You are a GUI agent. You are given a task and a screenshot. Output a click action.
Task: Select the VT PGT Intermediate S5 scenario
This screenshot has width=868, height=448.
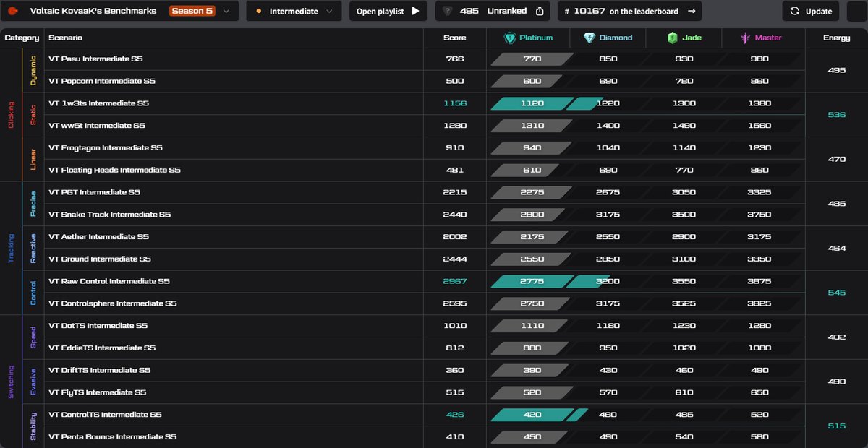(x=94, y=192)
